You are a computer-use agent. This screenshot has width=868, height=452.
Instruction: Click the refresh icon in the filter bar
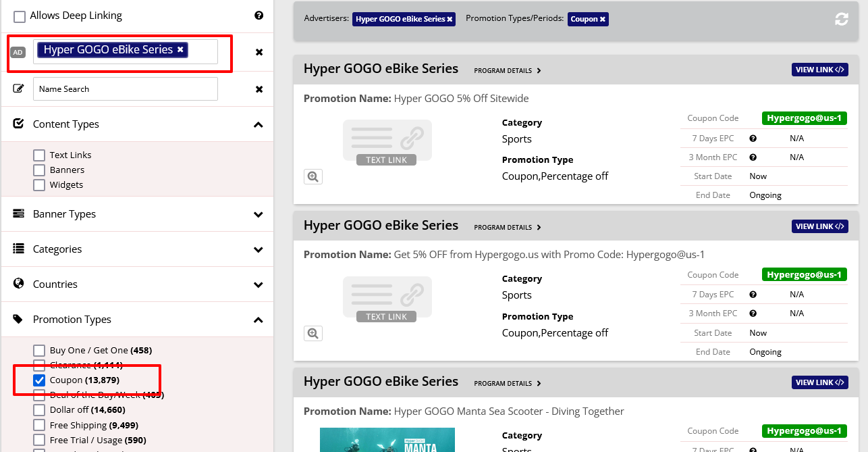pos(841,20)
